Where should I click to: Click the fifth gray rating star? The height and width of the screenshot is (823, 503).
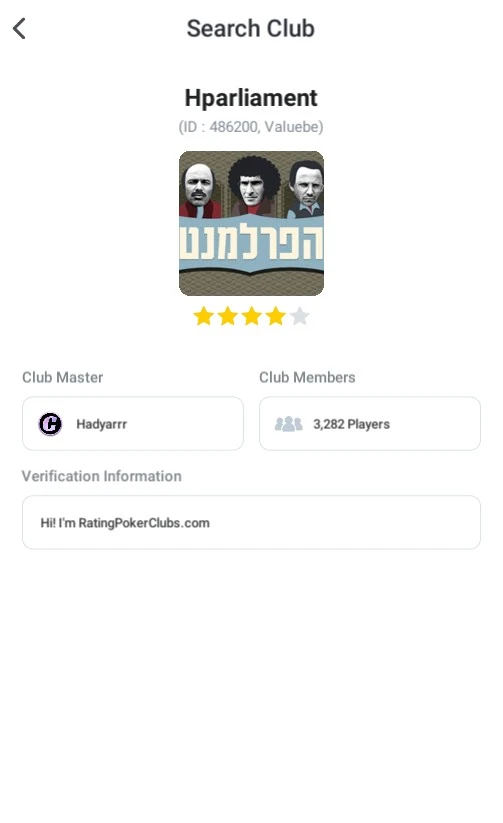tap(300, 316)
